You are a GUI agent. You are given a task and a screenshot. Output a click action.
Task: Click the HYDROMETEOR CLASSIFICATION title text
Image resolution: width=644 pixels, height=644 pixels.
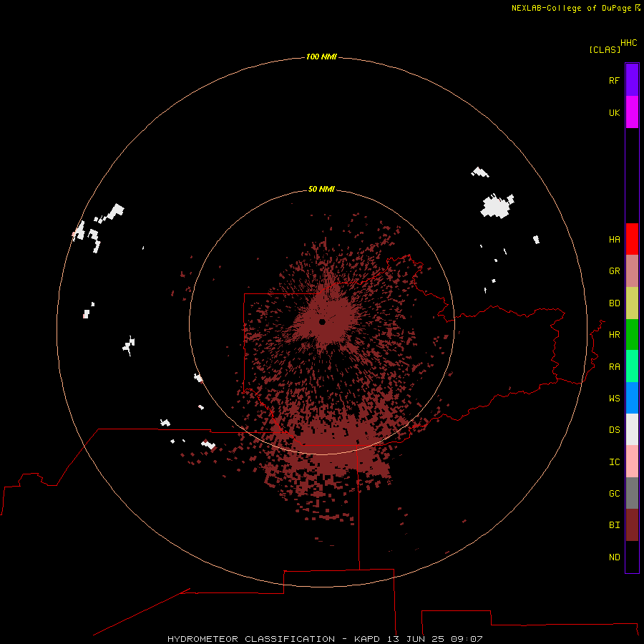[x=251, y=639]
